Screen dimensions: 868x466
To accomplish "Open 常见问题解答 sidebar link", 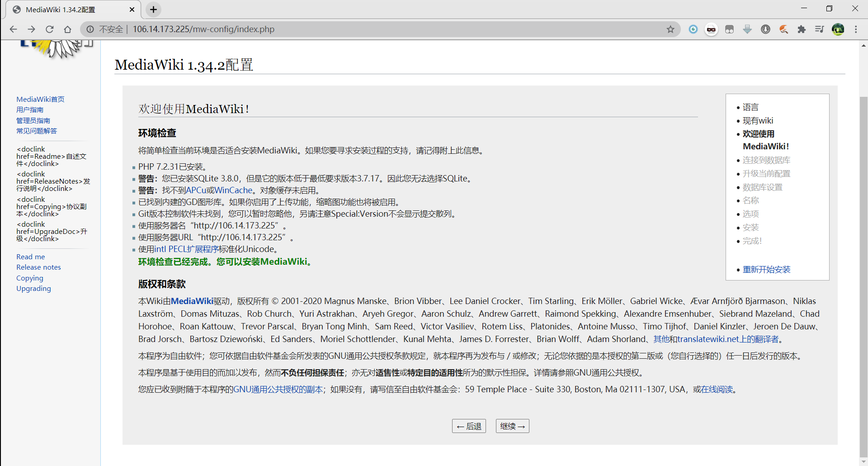I will [37, 131].
